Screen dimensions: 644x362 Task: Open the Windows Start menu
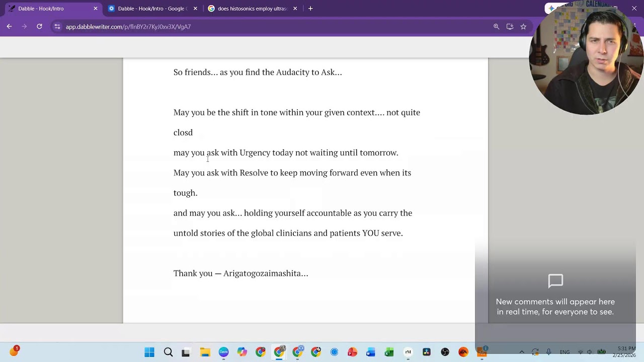(149, 352)
